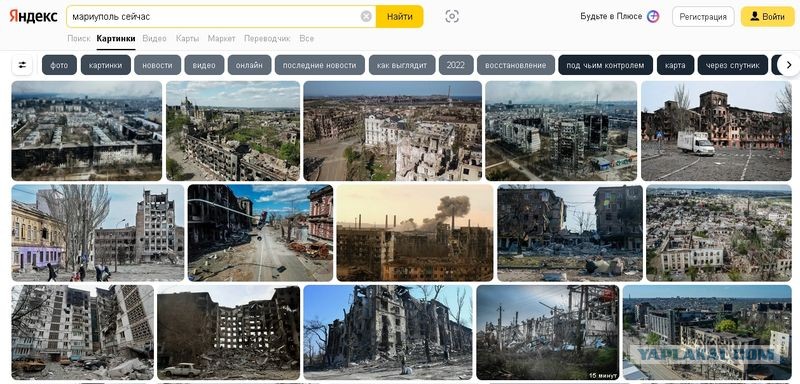
Task: Select the под чьим контролем chip
Action: (x=606, y=65)
